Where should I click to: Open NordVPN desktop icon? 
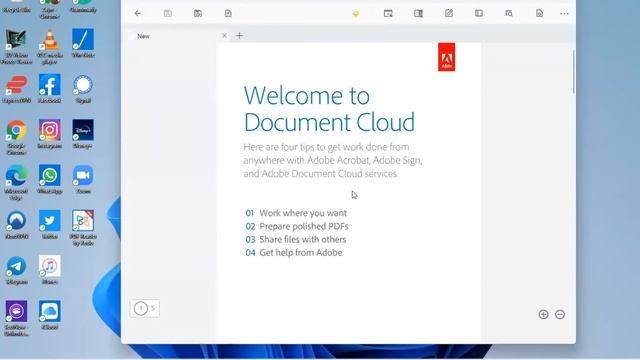pyautogui.click(x=16, y=224)
